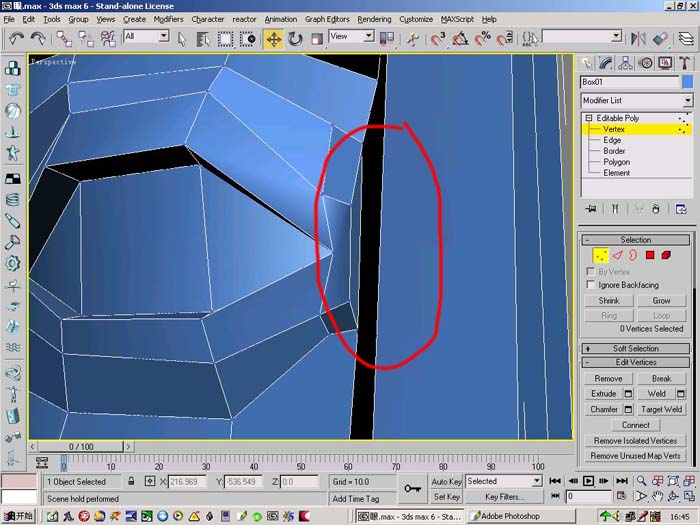This screenshot has width=700, height=525.
Task: Click the Break vertices button
Action: click(x=662, y=379)
